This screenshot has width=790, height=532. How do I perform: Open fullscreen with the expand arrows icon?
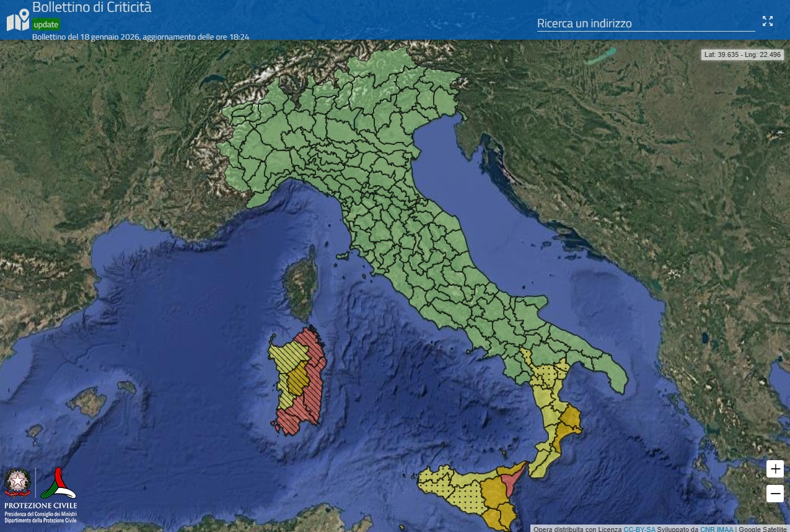(x=767, y=20)
